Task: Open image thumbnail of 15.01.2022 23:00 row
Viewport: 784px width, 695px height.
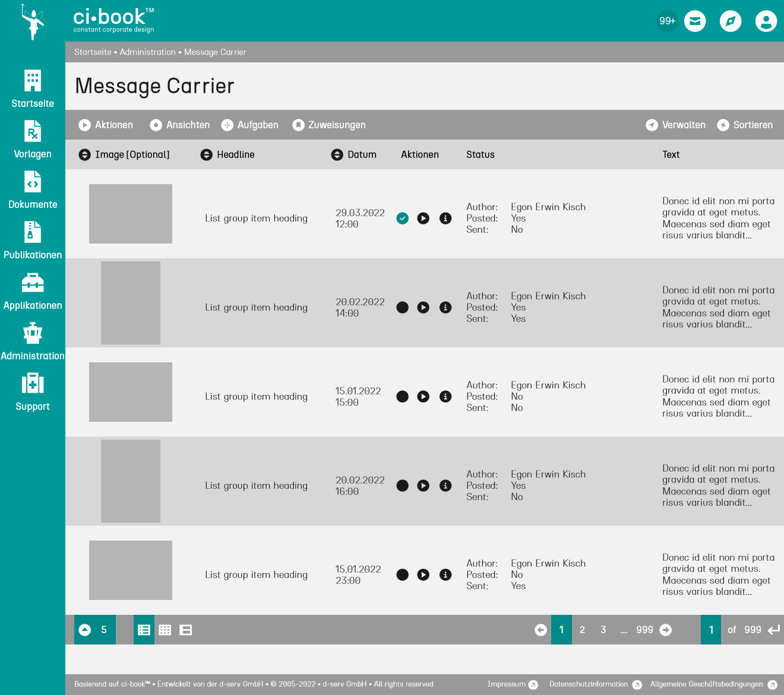Action: pyautogui.click(x=131, y=570)
